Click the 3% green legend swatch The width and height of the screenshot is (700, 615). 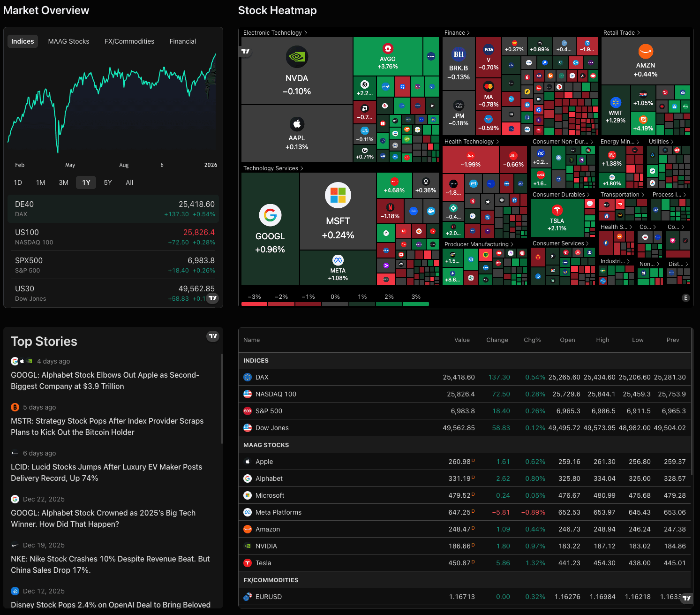pyautogui.click(x=416, y=304)
